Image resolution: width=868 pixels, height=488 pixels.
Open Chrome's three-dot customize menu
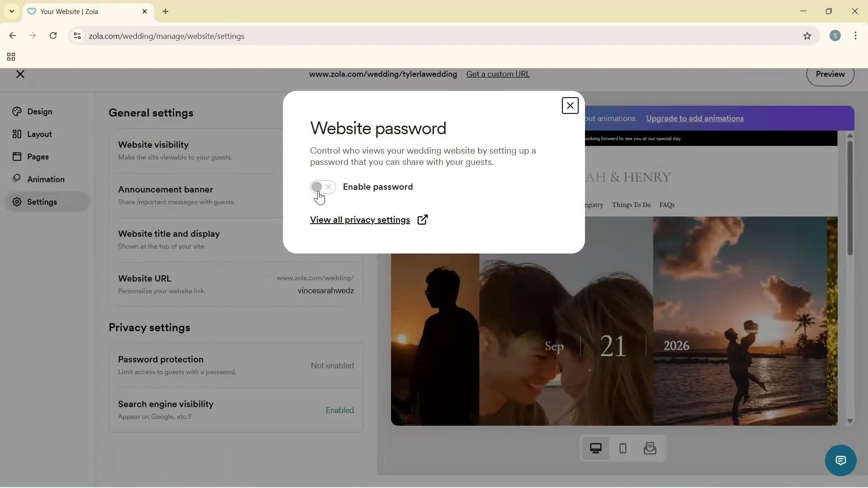tap(856, 36)
